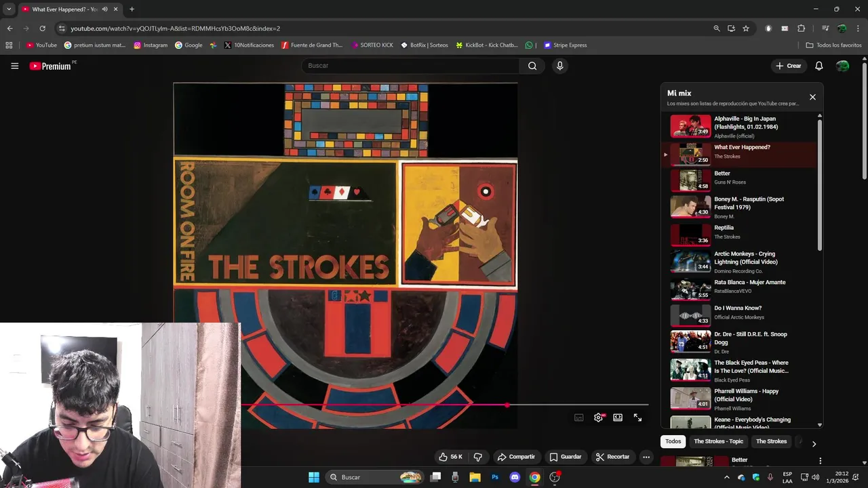Open the player settings gear
The image size is (868, 488).
598,418
